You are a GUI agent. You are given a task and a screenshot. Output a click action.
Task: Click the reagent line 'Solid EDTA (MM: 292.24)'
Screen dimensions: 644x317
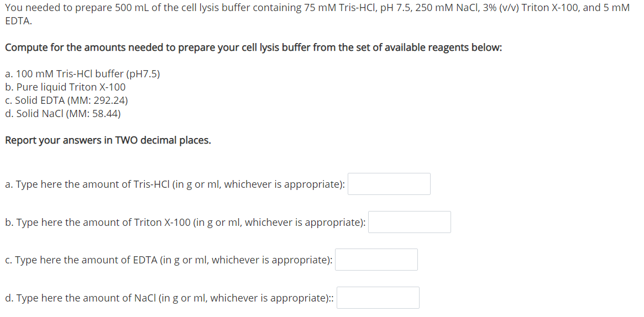66,101
